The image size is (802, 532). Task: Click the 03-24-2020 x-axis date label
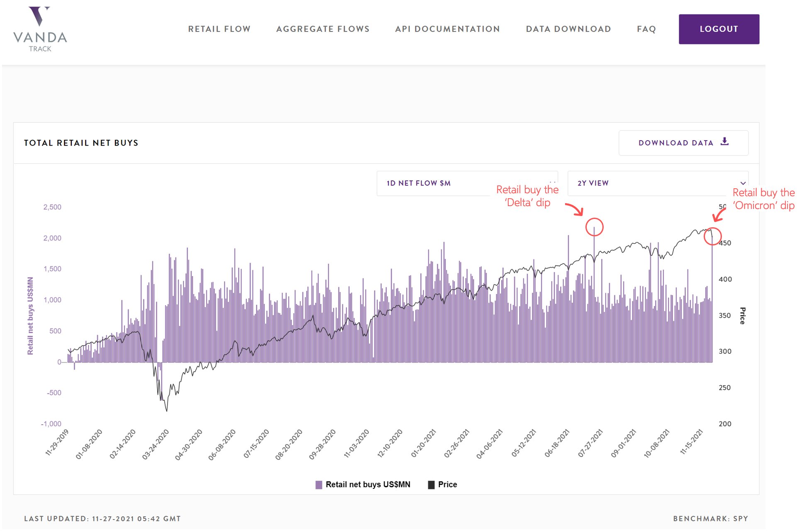coord(156,445)
